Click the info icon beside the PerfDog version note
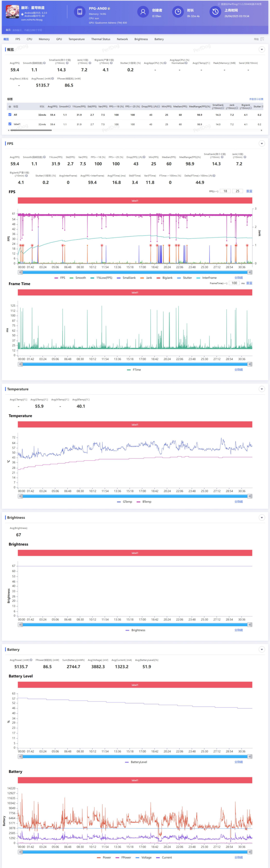 pos(219,4)
